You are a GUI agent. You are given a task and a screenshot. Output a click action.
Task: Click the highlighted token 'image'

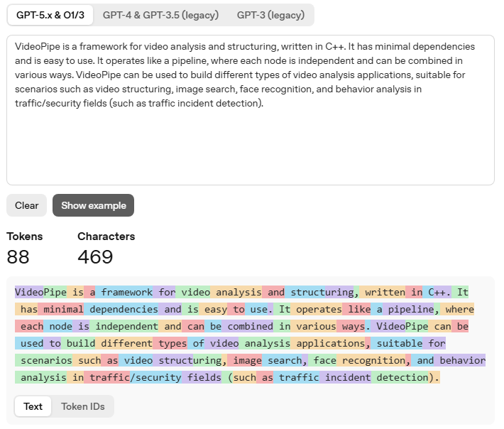coord(245,360)
